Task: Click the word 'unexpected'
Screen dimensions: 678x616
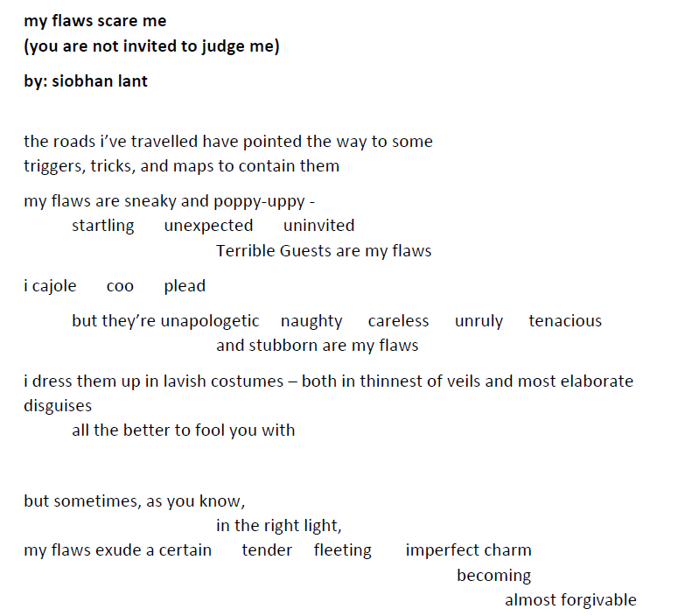Action: (208, 227)
